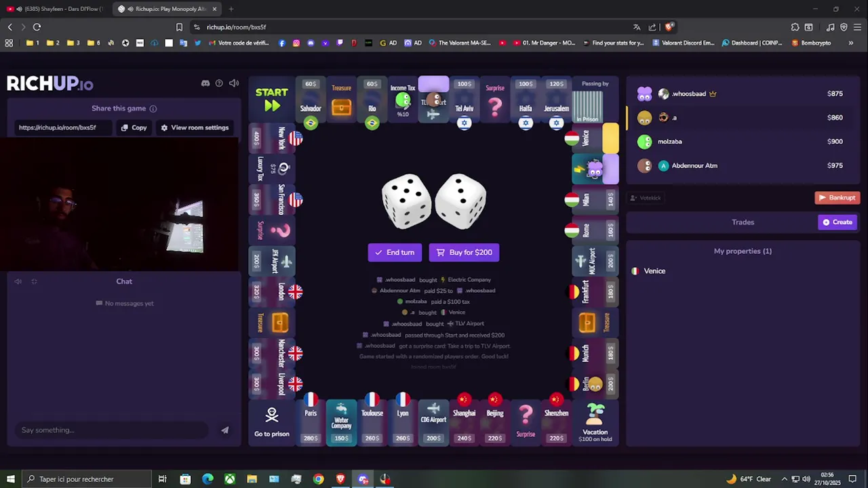The height and width of the screenshot is (488, 868).
Task: Click the Luxury Tax tile
Action: coord(271,169)
